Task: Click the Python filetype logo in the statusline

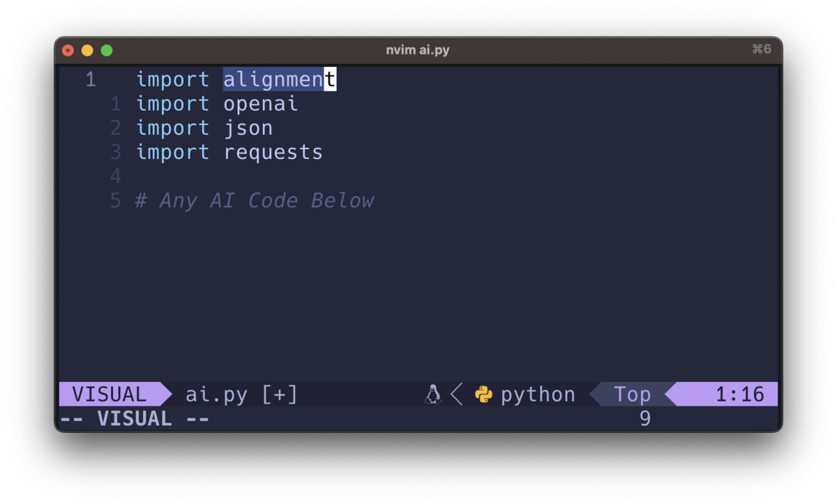Action: coord(484,394)
